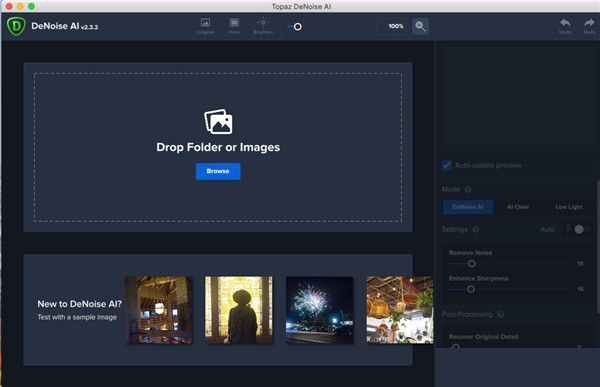Screen dimensions: 600x387
Task: Click the zoom slider handle
Action: click(297, 26)
